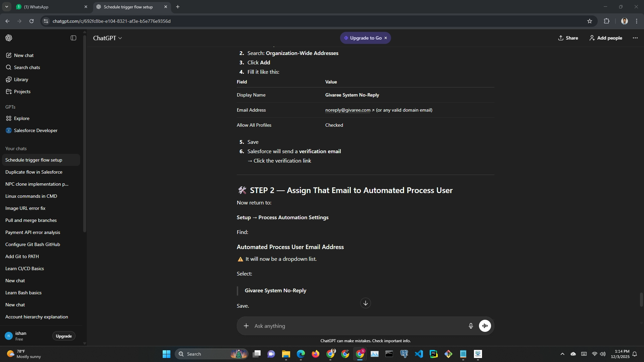Open the tab search dropdown in Chrome
The width and height of the screenshot is (644, 362).
(6, 7)
